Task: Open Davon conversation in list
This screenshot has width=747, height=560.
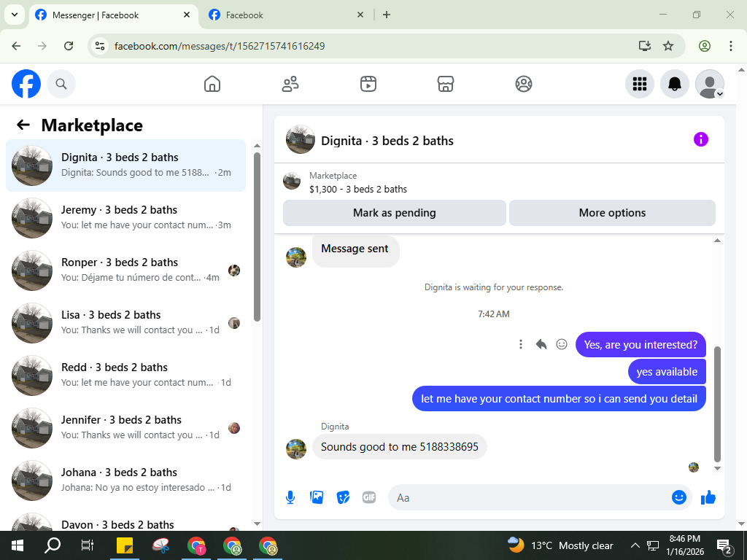Action: pos(125,521)
